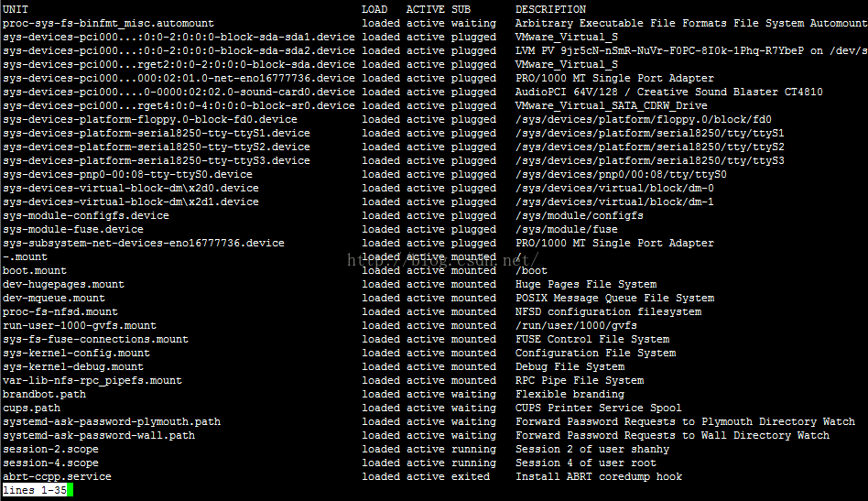
Task: Select the systemd-ask-password-wall.path unit
Action: pos(99,436)
